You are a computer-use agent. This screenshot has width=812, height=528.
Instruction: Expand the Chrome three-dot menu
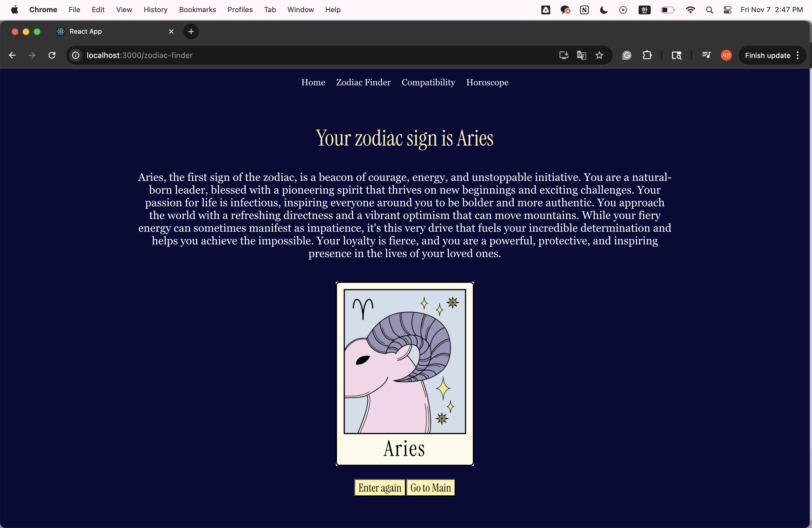pos(798,55)
